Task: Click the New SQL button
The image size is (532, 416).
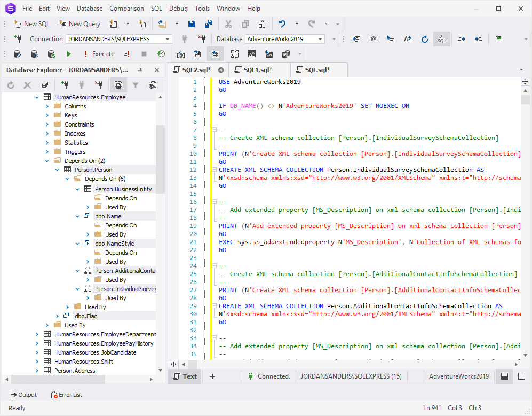Action: click(31, 24)
